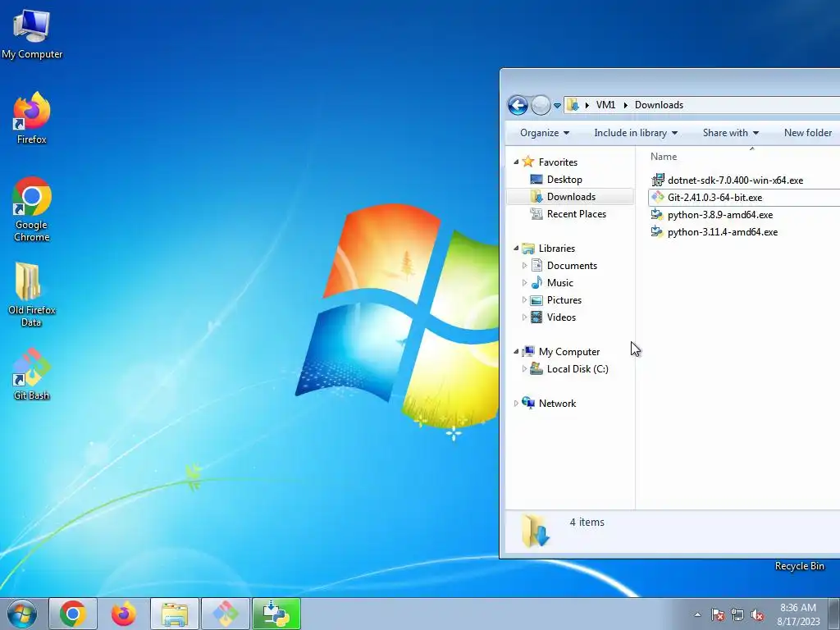Screen dimensions: 840x630
Task: Create a New folder
Action: tap(808, 133)
